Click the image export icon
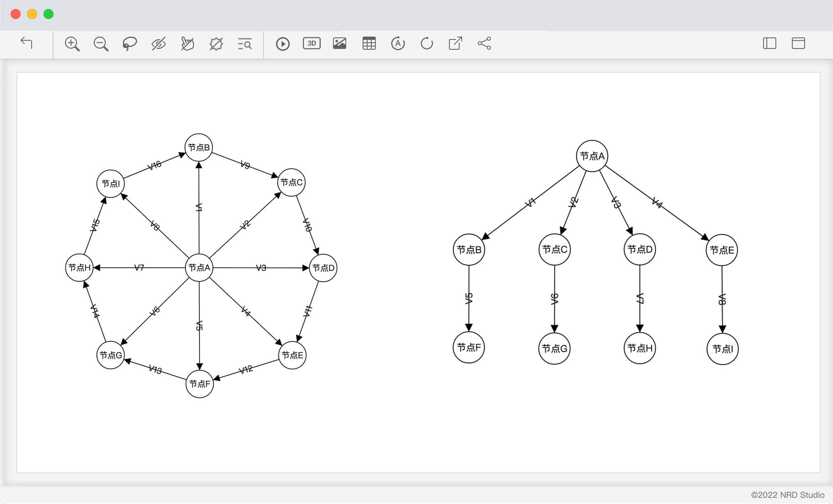Image resolution: width=833 pixels, height=504 pixels. tap(340, 43)
